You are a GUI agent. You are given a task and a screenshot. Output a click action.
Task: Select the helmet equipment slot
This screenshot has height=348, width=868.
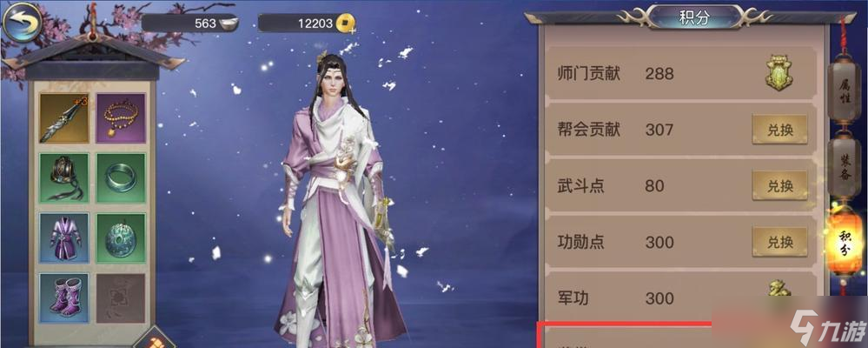coord(64,177)
